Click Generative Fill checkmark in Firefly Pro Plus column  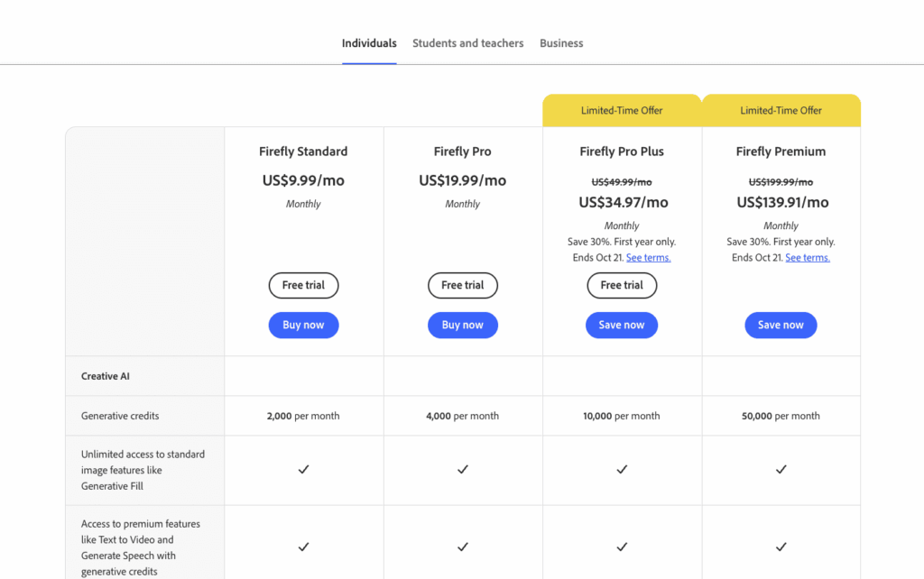click(622, 470)
